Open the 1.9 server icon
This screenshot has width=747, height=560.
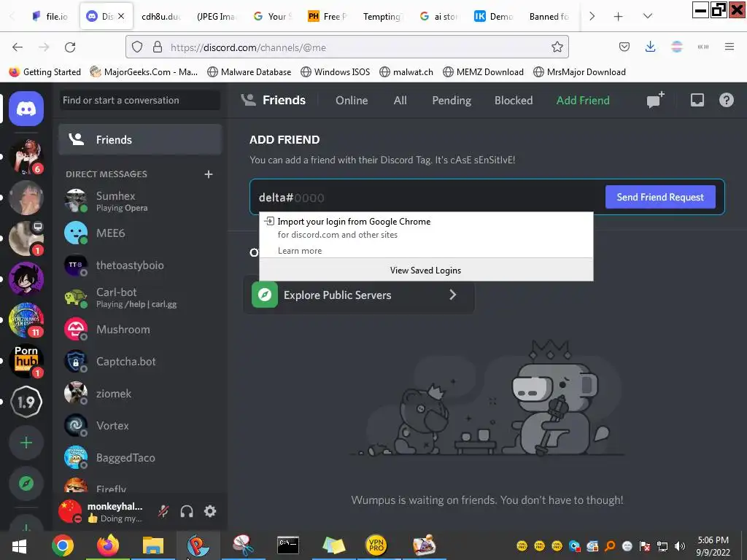point(26,402)
